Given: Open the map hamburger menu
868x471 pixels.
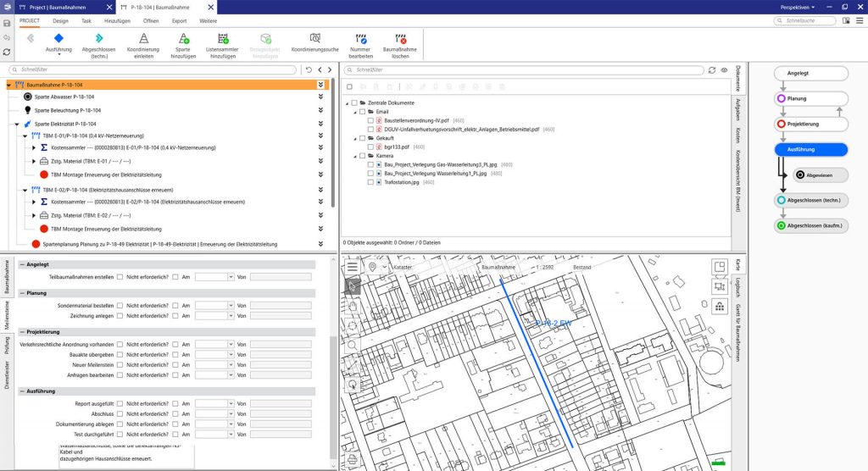Looking at the screenshot, I should 353,267.
